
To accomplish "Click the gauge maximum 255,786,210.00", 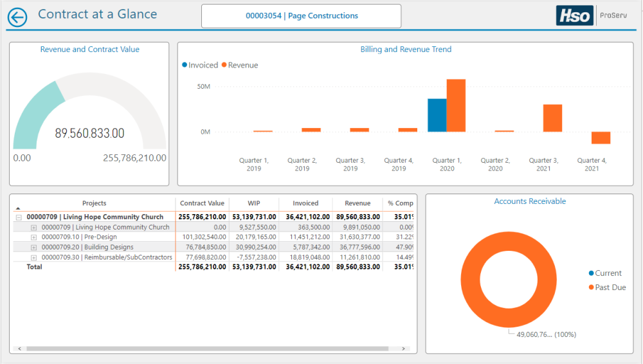I will pos(134,158).
